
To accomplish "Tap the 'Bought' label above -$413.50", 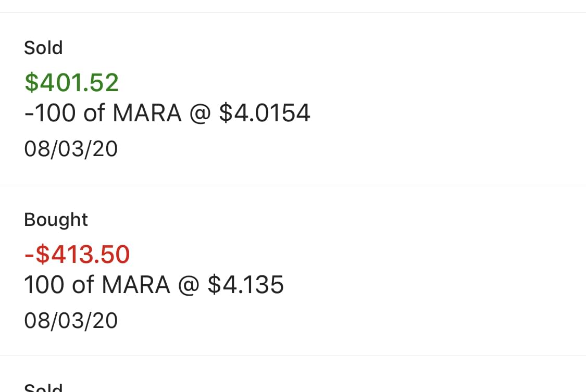I will [x=56, y=220].
